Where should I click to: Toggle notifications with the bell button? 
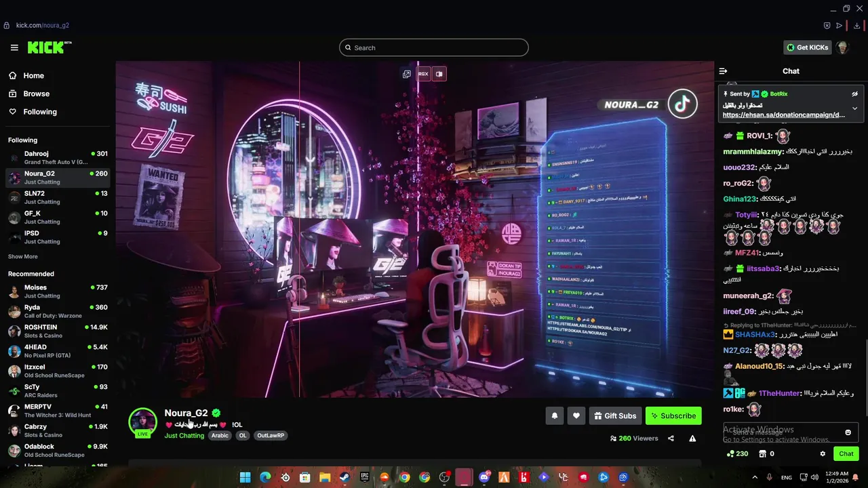pos(554,416)
